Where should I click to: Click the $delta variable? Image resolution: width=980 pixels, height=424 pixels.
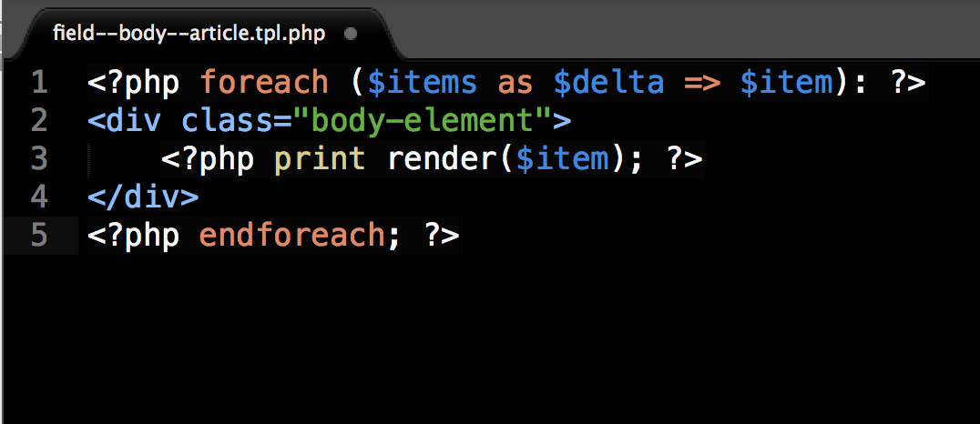[x=608, y=83]
